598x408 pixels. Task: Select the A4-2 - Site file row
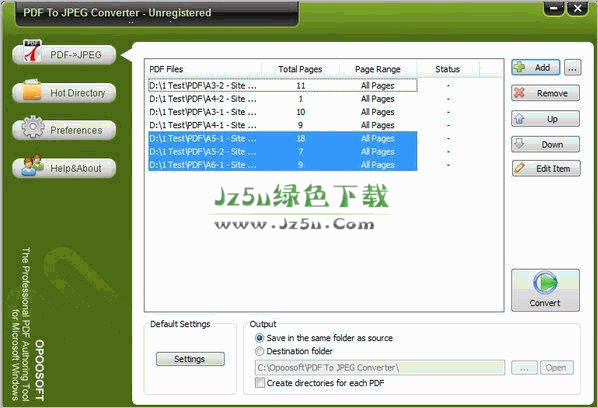click(283, 99)
